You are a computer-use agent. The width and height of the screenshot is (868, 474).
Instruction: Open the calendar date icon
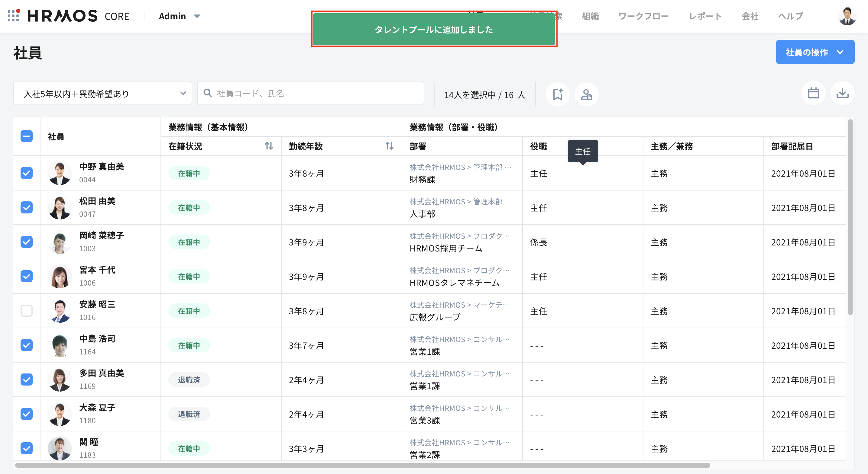[813, 93]
